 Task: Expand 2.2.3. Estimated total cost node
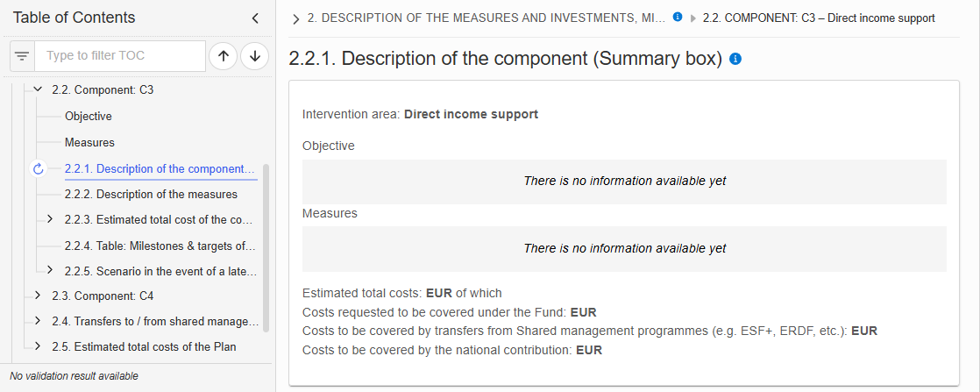tap(50, 219)
